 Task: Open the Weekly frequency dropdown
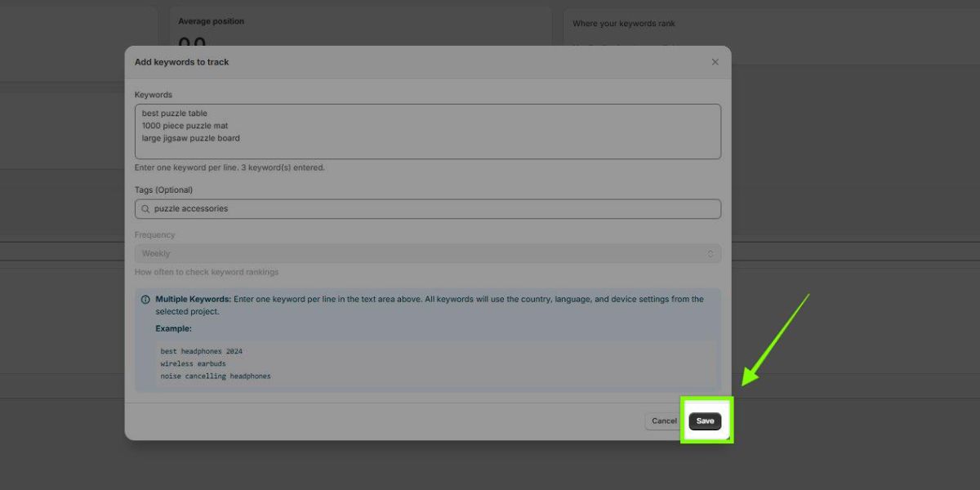tap(427, 254)
